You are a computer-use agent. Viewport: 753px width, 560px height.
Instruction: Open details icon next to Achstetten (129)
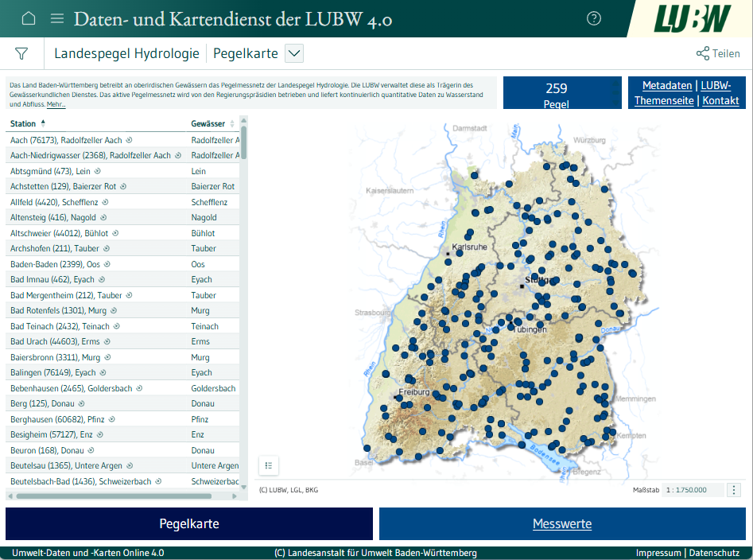[x=123, y=186]
